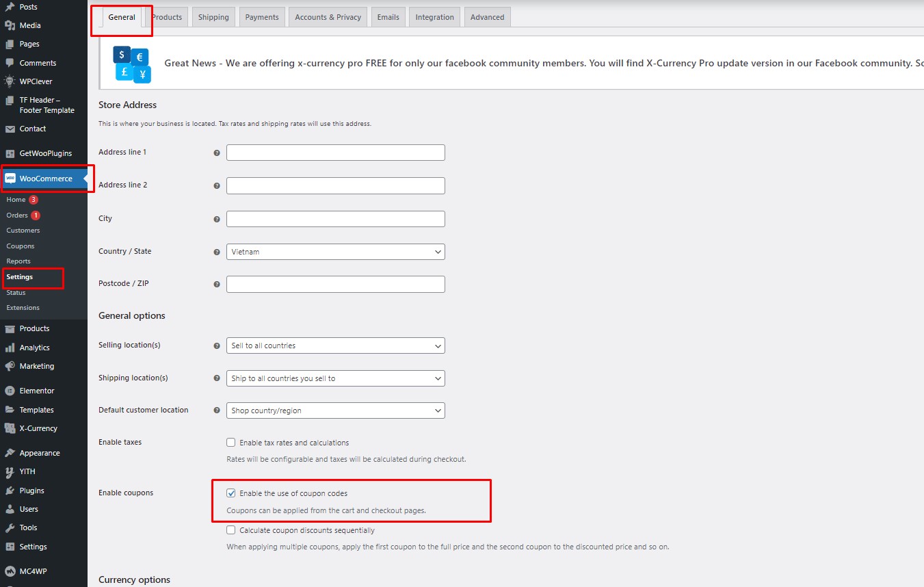924x587 pixels.
Task: Click the Orders count badge showing 1
Action: point(36,216)
